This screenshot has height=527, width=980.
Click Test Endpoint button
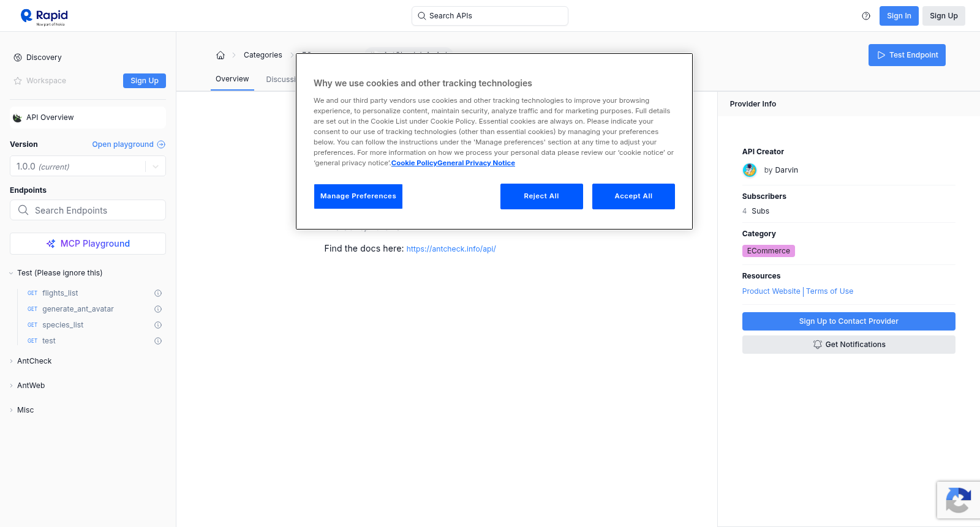pyautogui.click(x=907, y=55)
